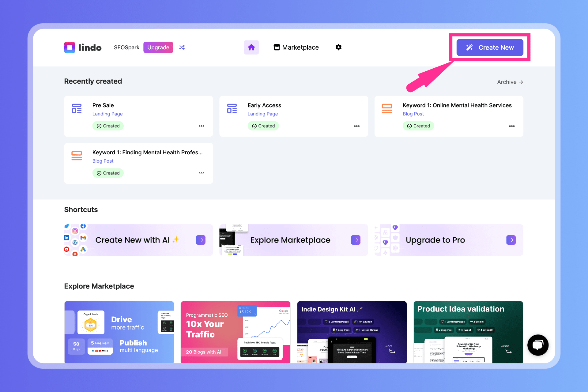The height and width of the screenshot is (392, 588).
Task: Expand options for Online Mental Health Services post
Action: pos(512,126)
